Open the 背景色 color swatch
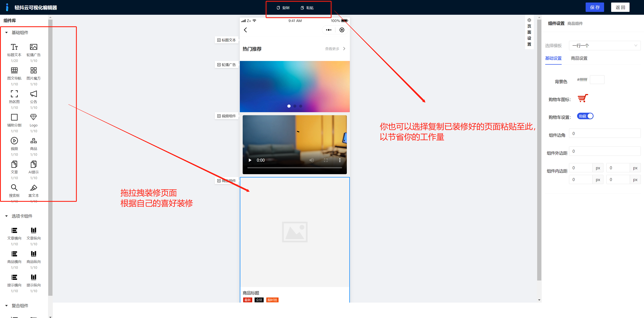 [x=597, y=80]
